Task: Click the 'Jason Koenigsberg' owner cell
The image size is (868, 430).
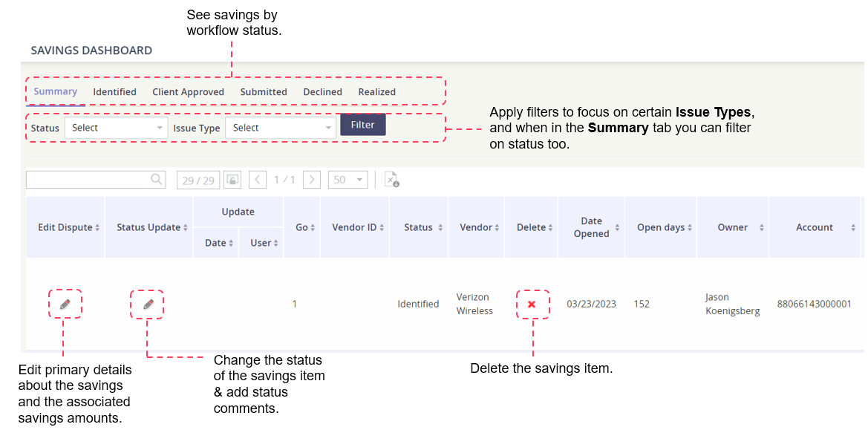Action: click(x=732, y=304)
